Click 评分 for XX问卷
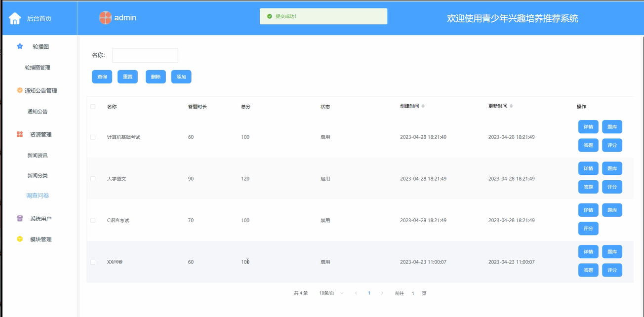Screen dimensions: 644x317 point(612,270)
